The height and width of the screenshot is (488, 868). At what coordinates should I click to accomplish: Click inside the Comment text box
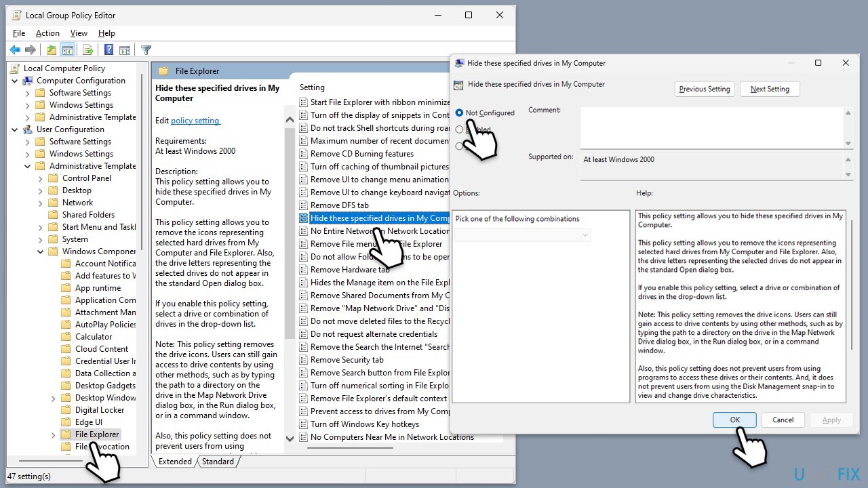pyautogui.click(x=712, y=127)
